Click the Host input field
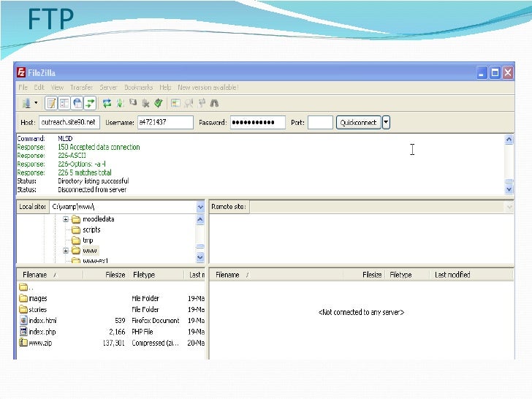Screen dimensions: 532x399 click(69, 122)
